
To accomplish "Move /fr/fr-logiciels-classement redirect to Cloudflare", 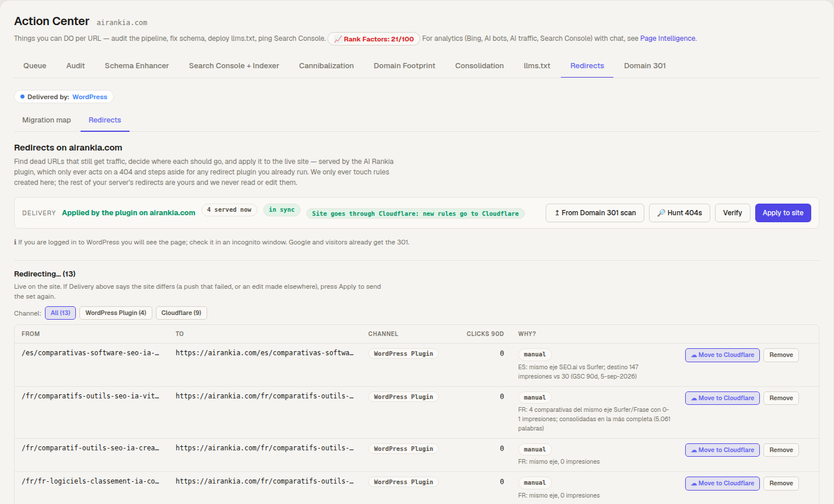I will point(722,484).
